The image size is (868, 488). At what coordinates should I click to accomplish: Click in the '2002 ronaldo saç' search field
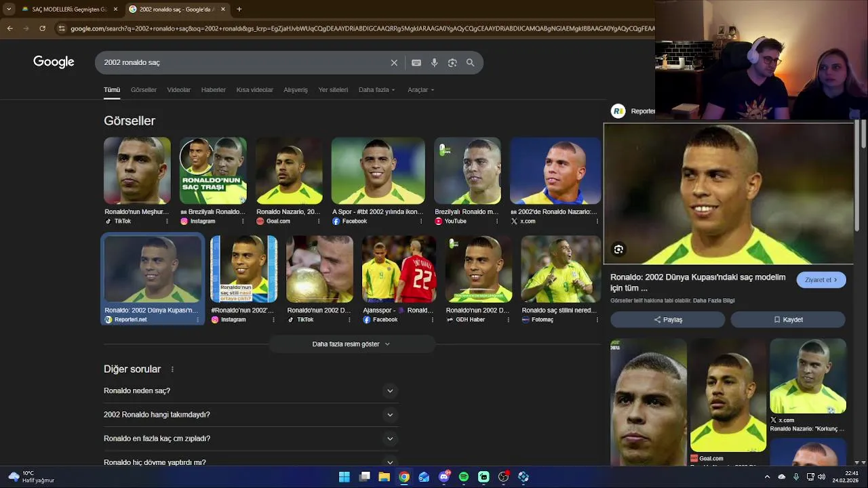coord(244,62)
